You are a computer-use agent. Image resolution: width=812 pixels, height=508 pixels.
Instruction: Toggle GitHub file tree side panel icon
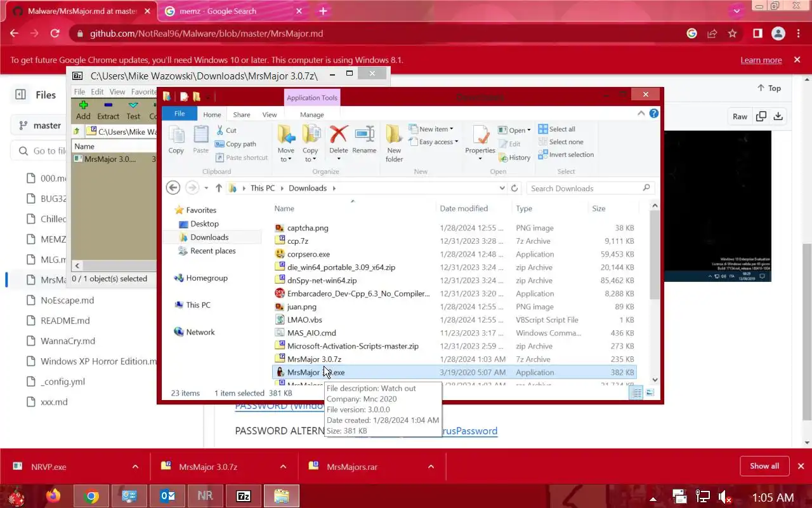pyautogui.click(x=20, y=95)
